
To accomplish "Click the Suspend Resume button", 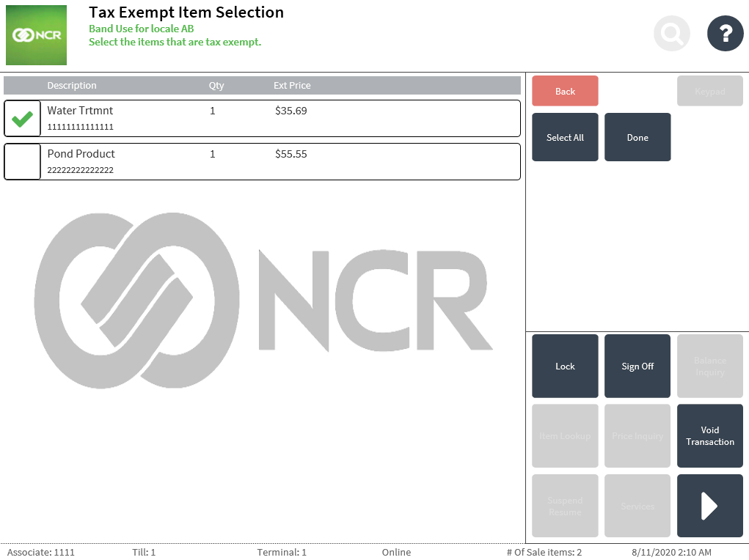I will coord(565,506).
